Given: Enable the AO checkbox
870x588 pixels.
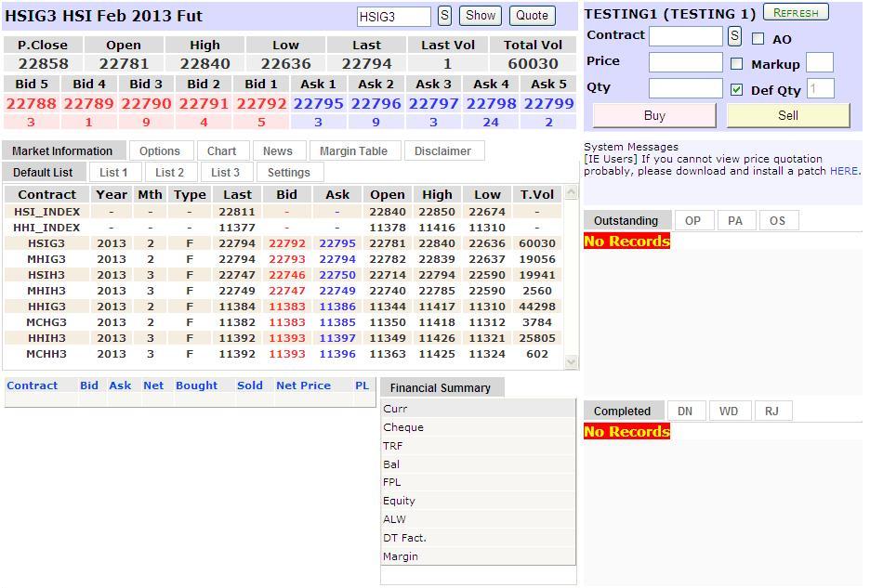Looking at the screenshot, I should pos(758,39).
